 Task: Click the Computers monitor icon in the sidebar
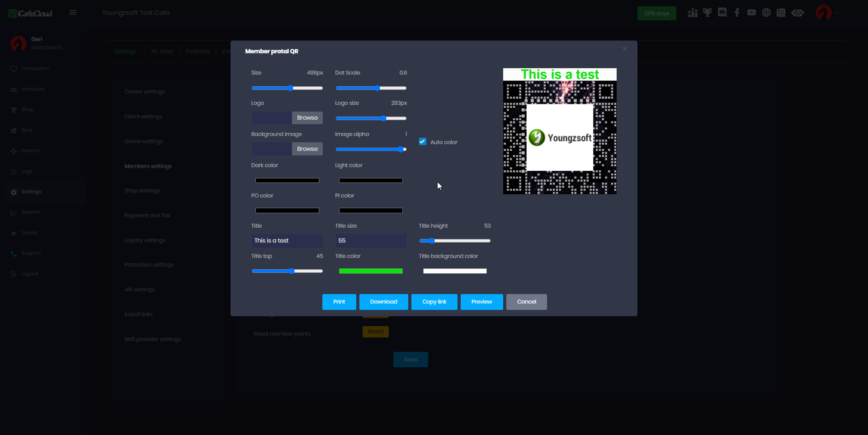[x=14, y=69]
